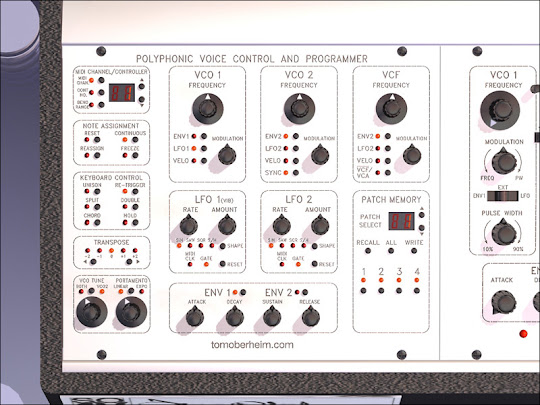This screenshot has width=540, height=405.
Task: Toggle VELO button in programmer VCO 1
Action: (204, 161)
